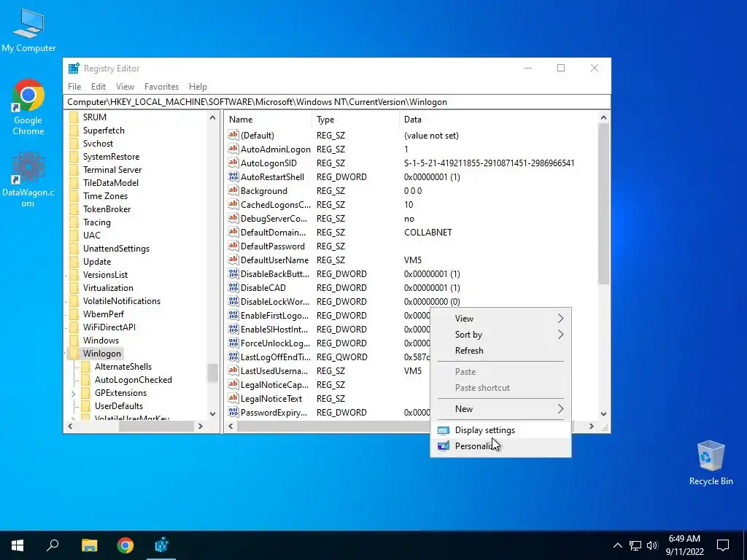Open the File menu
The width and height of the screenshot is (747, 560).
74,87
